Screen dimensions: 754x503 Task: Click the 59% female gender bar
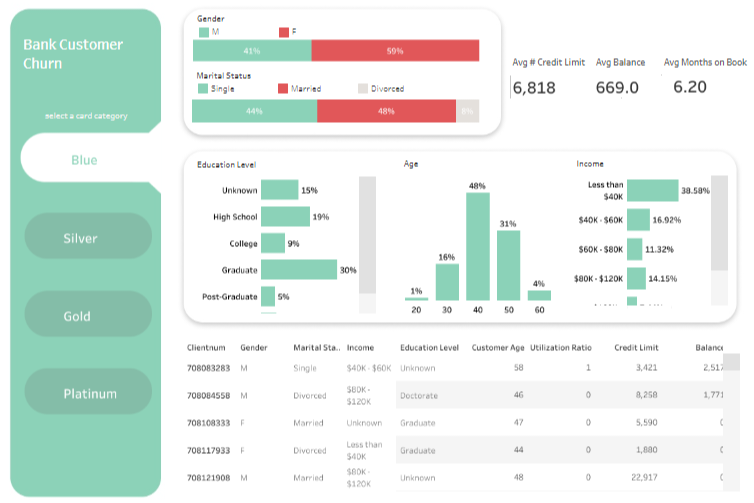(x=395, y=50)
